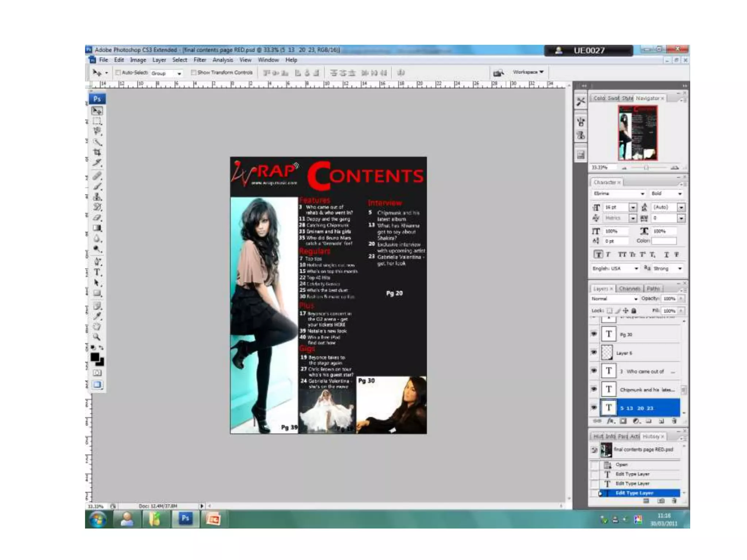The image size is (747, 560).
Task: Create new fill or adjustment layer
Action: tap(636, 421)
